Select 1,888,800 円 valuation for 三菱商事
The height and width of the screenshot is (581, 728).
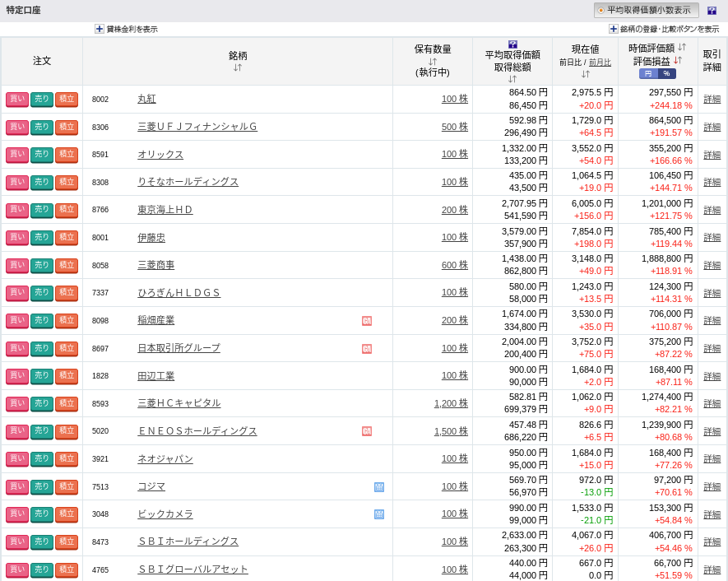click(667, 258)
